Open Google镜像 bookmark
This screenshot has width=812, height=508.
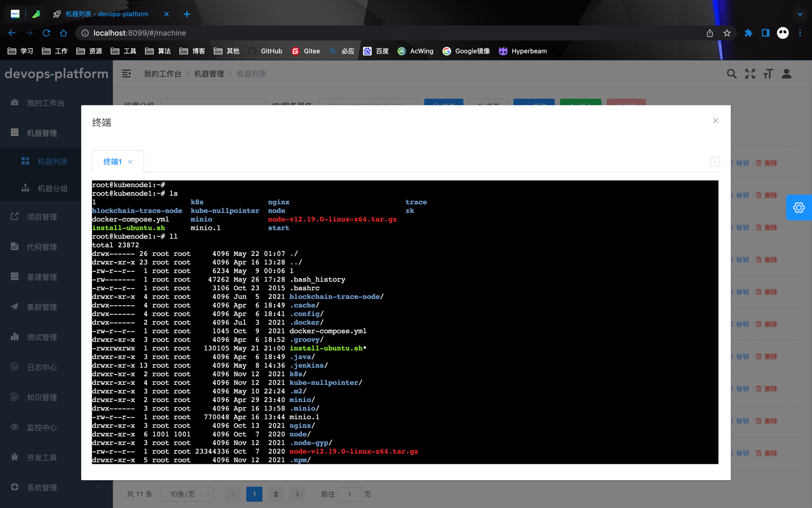[x=466, y=51]
